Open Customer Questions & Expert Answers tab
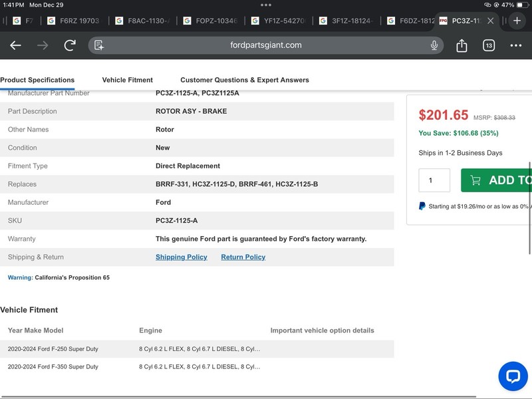This screenshot has width=532, height=399. [245, 80]
